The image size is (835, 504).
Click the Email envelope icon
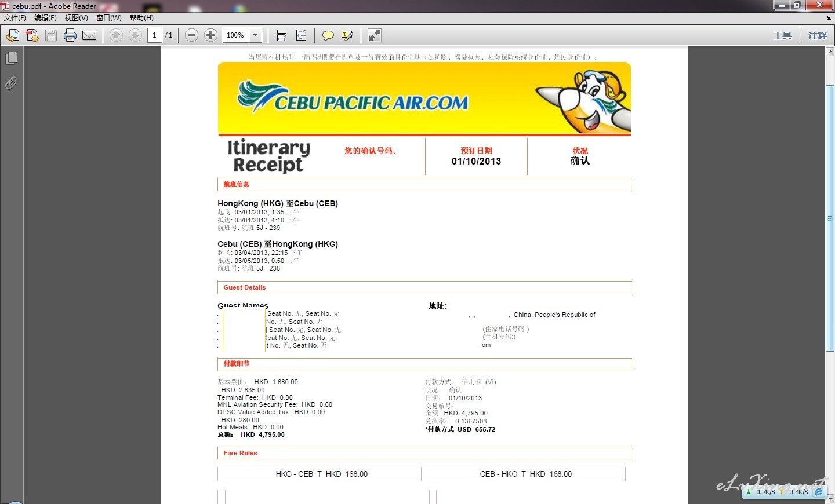click(89, 35)
